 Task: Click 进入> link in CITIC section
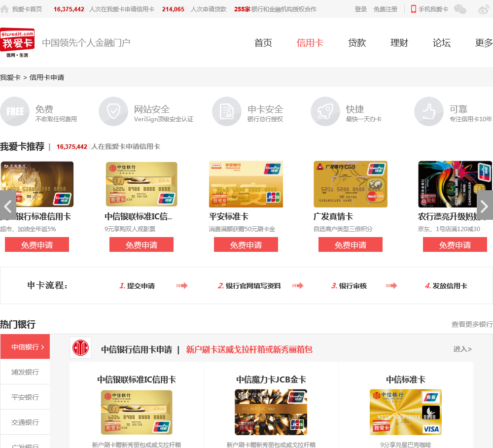point(462,349)
